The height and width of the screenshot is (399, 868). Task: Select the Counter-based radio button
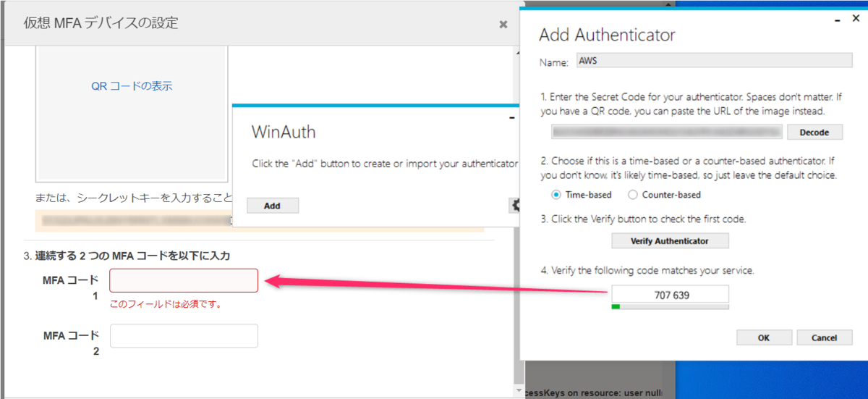[x=633, y=195]
